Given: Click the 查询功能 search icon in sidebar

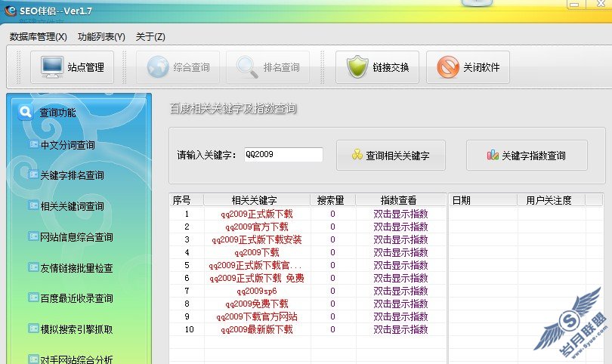Looking at the screenshot, I should click(26, 113).
